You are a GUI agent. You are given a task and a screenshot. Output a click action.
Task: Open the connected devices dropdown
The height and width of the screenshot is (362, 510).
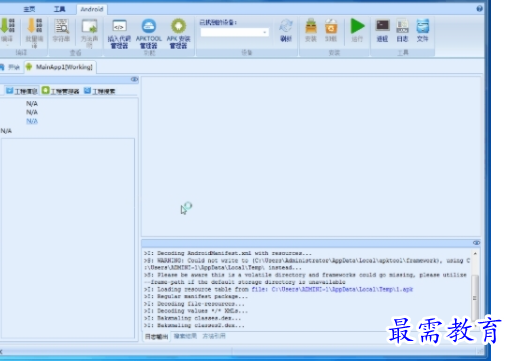(235, 32)
